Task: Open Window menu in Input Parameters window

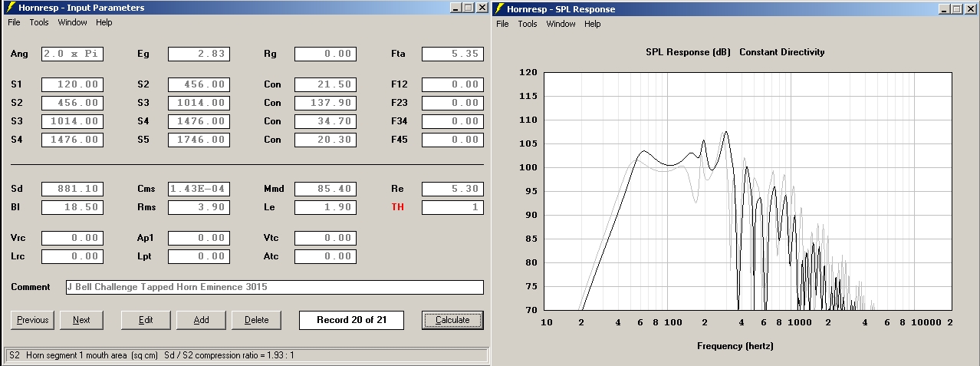Action: click(73, 22)
